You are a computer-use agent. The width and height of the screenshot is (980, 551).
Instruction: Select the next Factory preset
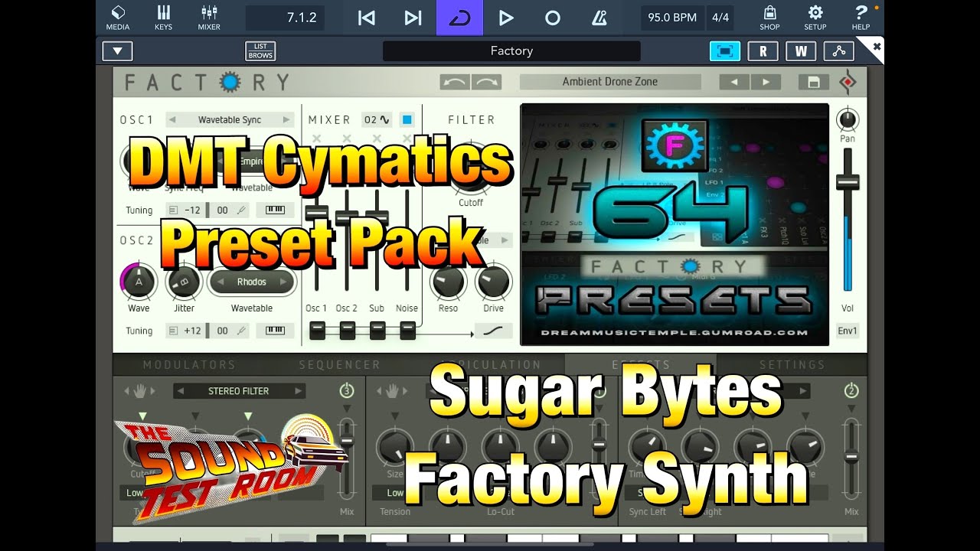(765, 82)
